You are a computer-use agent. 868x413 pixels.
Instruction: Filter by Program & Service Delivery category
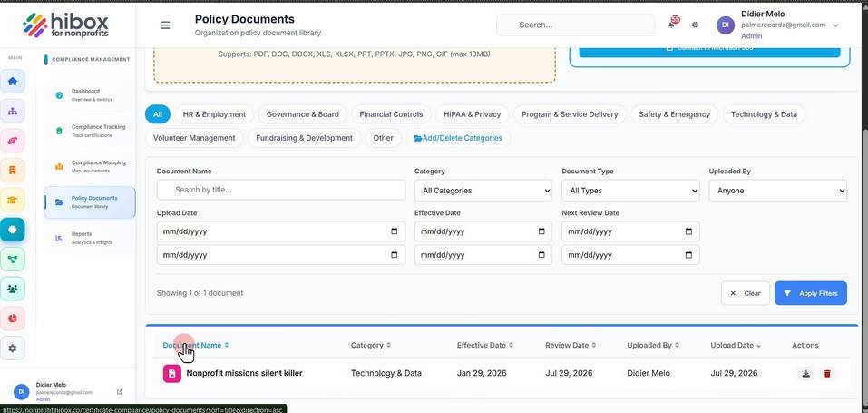coord(570,114)
